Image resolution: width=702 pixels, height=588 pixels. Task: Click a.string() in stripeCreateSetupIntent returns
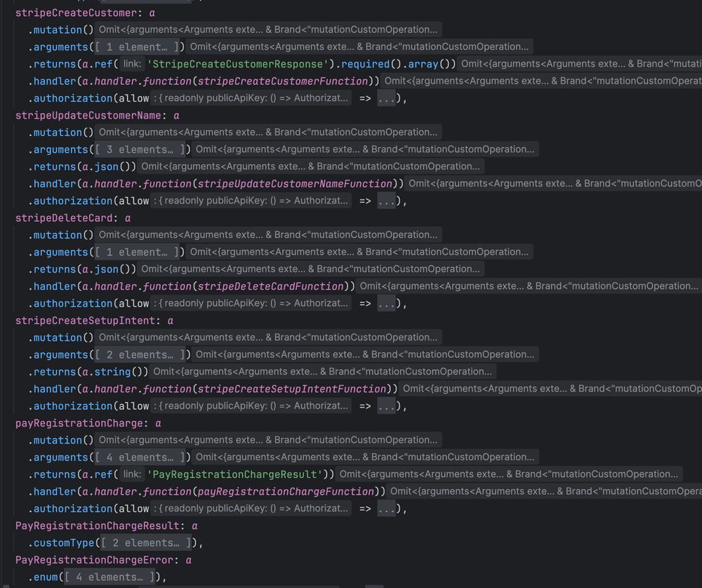[112, 372]
